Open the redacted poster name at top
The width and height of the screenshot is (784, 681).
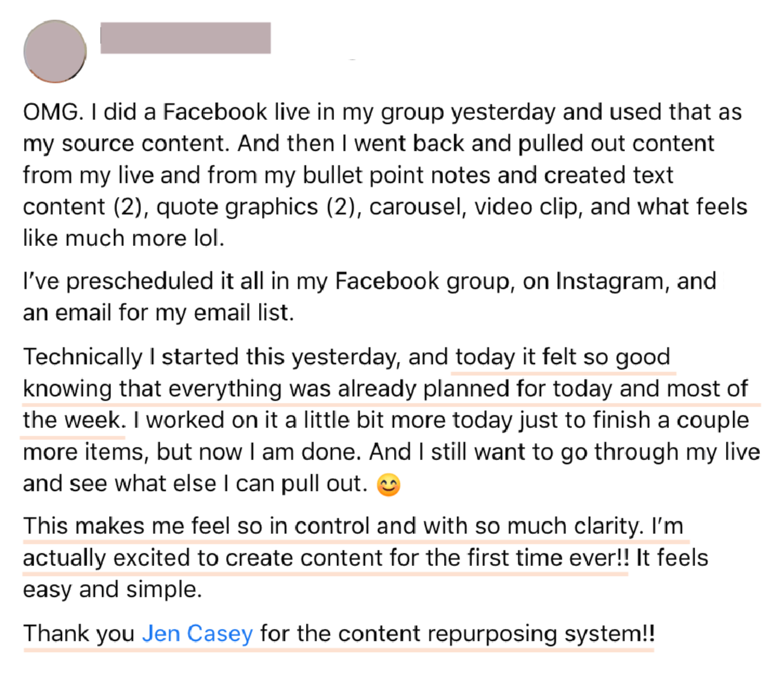coord(186,37)
